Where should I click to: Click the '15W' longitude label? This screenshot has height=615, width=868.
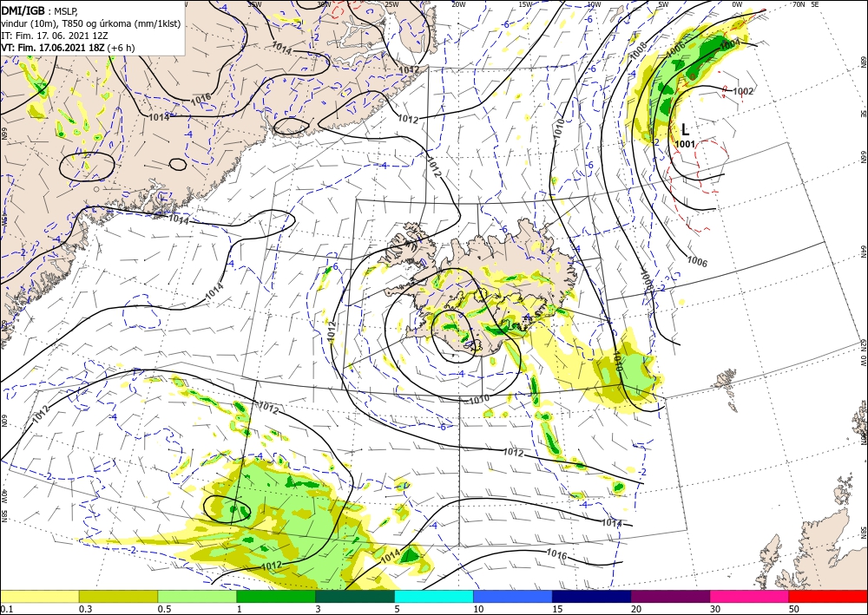click(525, 4)
